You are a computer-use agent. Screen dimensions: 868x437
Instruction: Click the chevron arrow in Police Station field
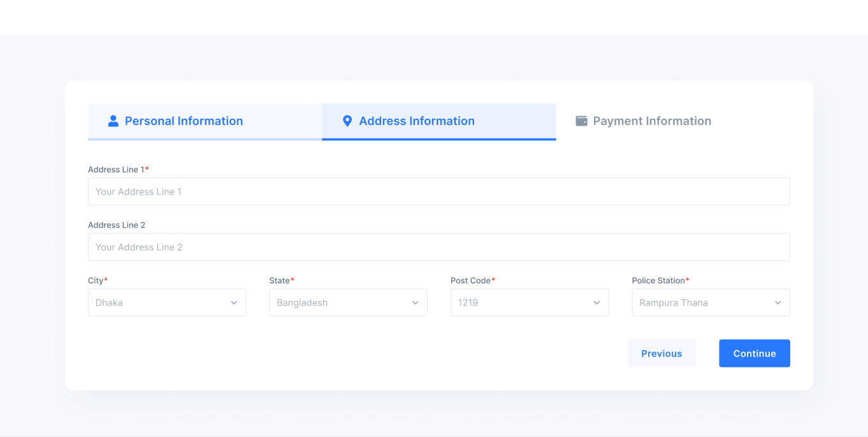coord(778,303)
